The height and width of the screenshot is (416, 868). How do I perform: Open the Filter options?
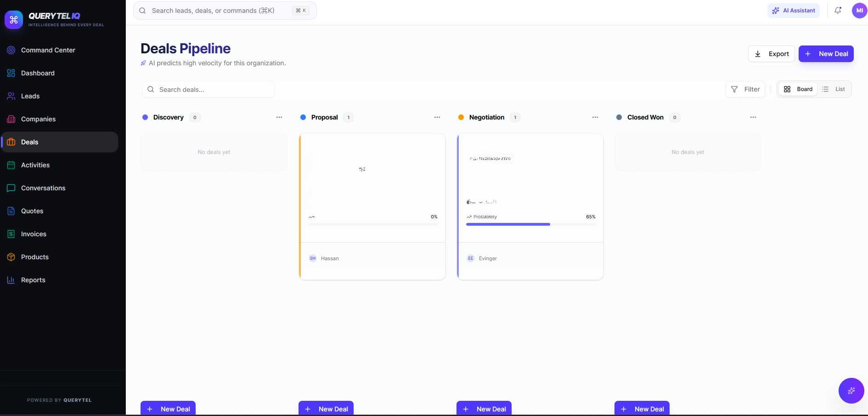coord(745,89)
